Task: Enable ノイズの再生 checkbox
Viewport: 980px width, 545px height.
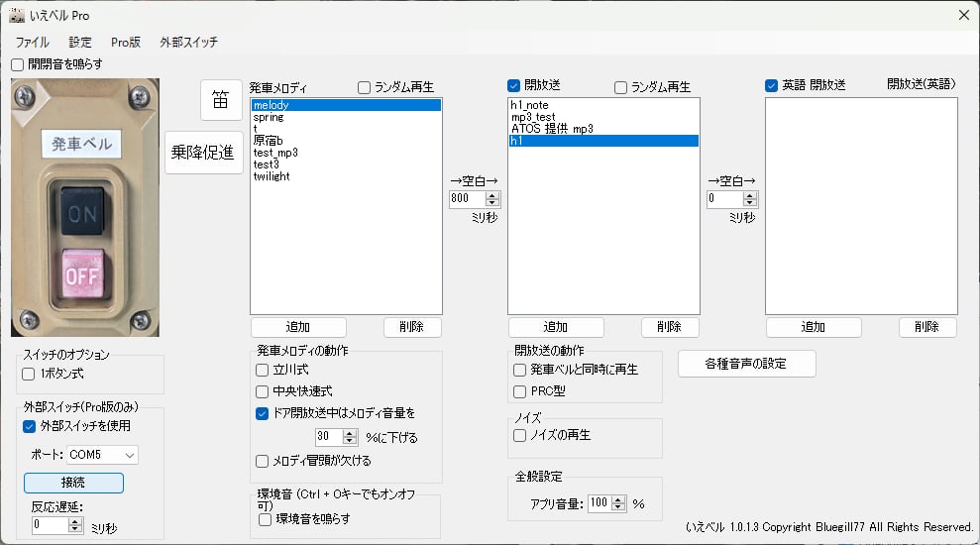Action: pos(520,435)
